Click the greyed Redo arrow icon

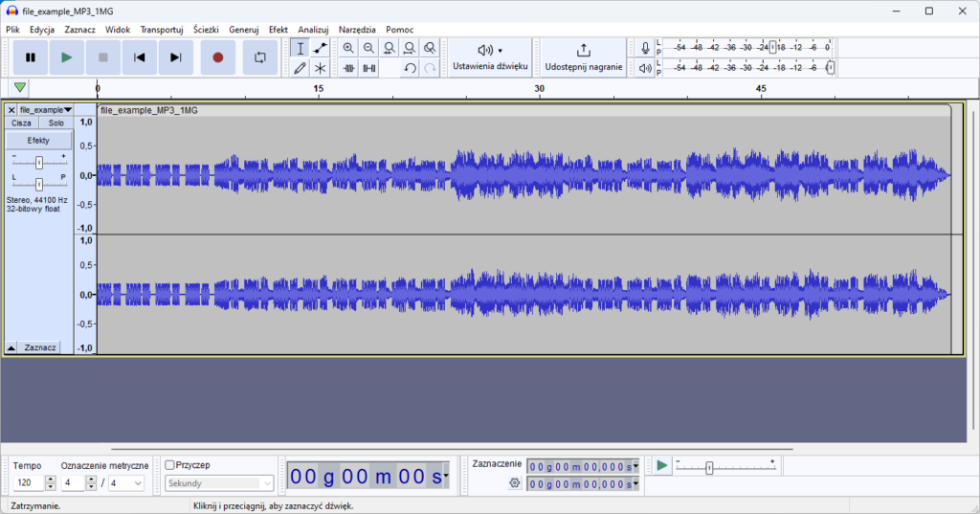[x=430, y=68]
